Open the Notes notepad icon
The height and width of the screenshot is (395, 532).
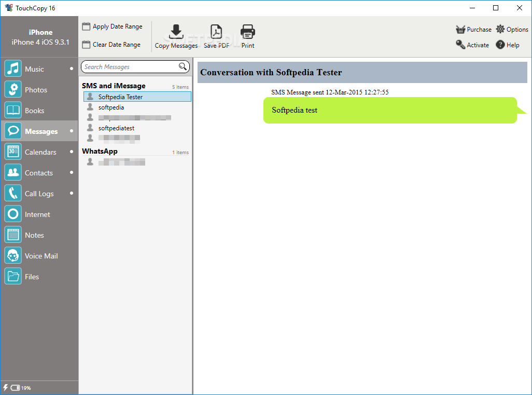[13, 235]
